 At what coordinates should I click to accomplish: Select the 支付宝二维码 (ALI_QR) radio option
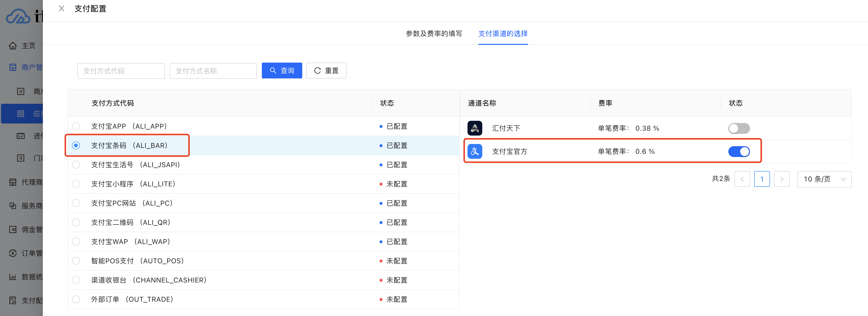point(76,222)
